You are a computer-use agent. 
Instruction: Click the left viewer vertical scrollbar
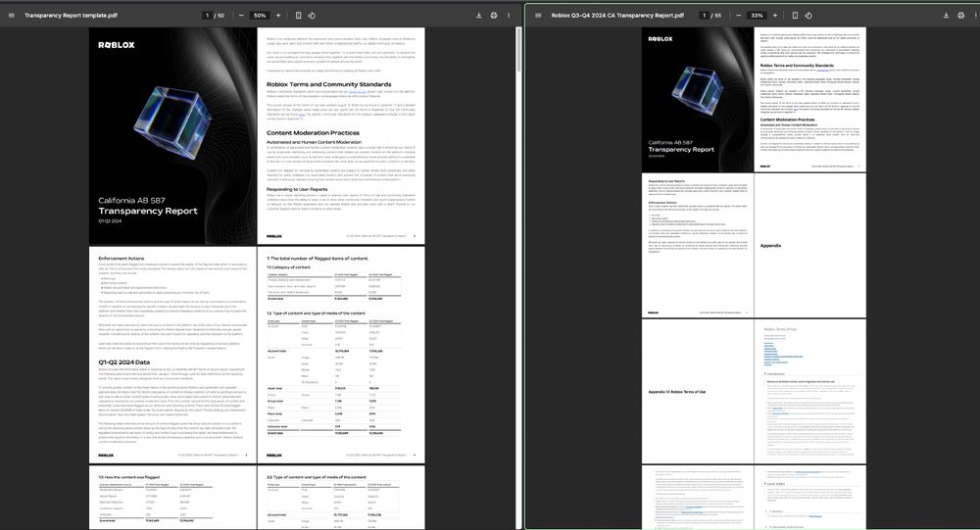(x=518, y=50)
